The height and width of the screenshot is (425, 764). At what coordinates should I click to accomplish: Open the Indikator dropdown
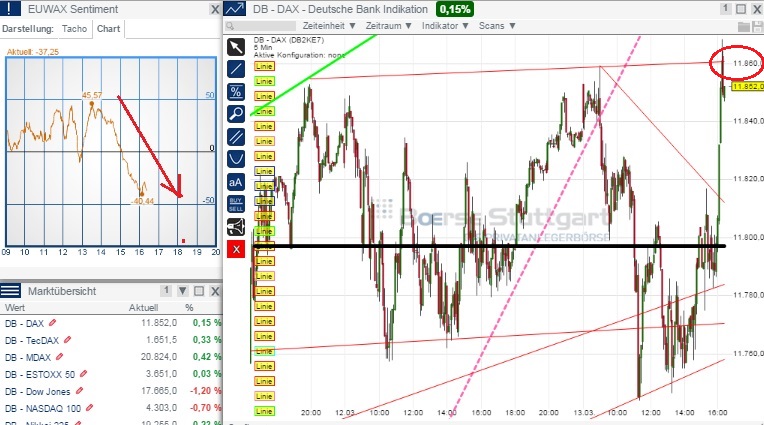(x=445, y=26)
